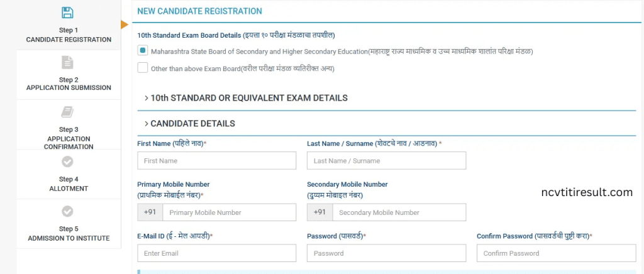Select Maharashtra State Board checkbox
The height and width of the screenshot is (274, 644).
[143, 50]
